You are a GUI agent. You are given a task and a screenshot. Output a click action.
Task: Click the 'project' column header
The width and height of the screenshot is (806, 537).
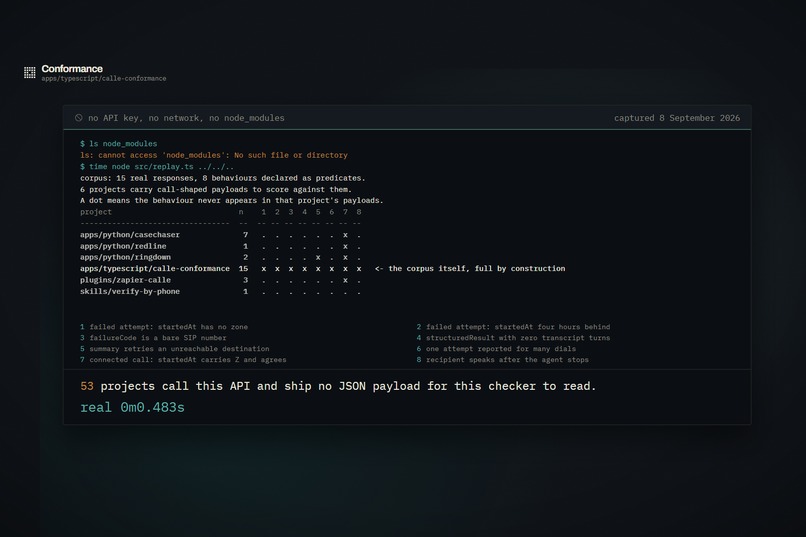96,212
